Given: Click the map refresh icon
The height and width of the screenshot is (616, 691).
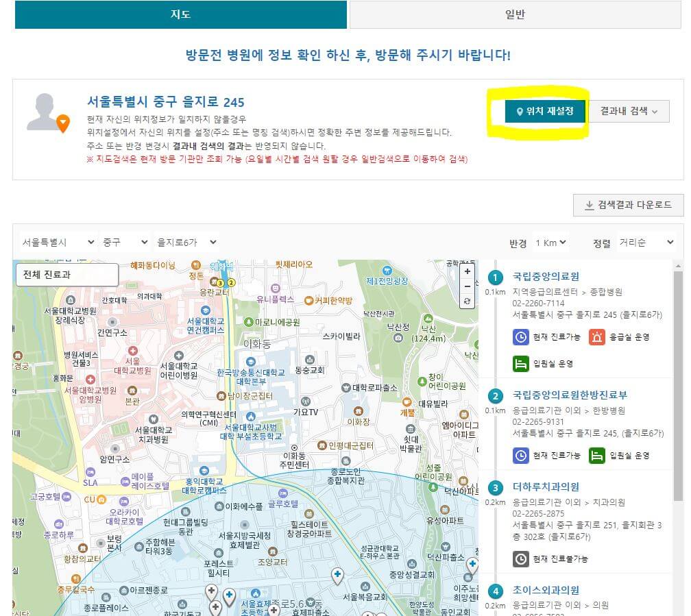Looking at the screenshot, I should (467, 301).
